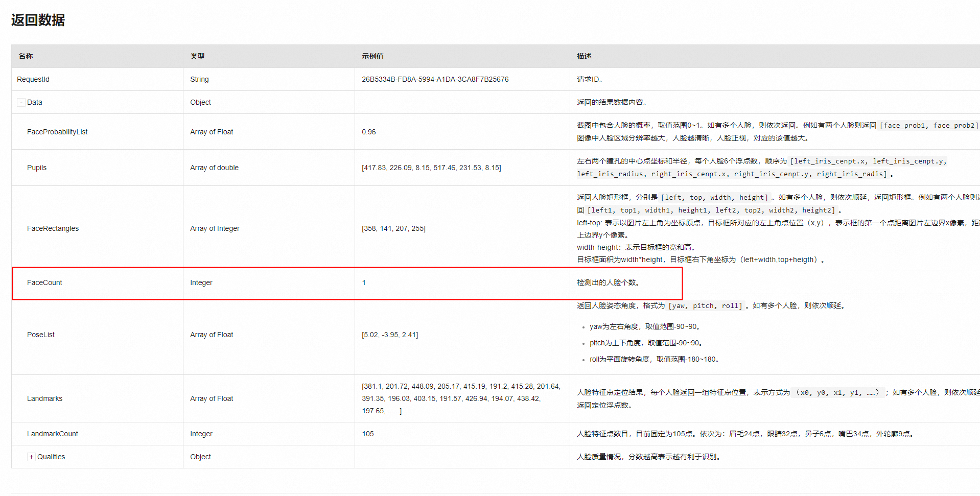980x496 pixels.
Task: Click the example value 0.96
Action: point(368,132)
